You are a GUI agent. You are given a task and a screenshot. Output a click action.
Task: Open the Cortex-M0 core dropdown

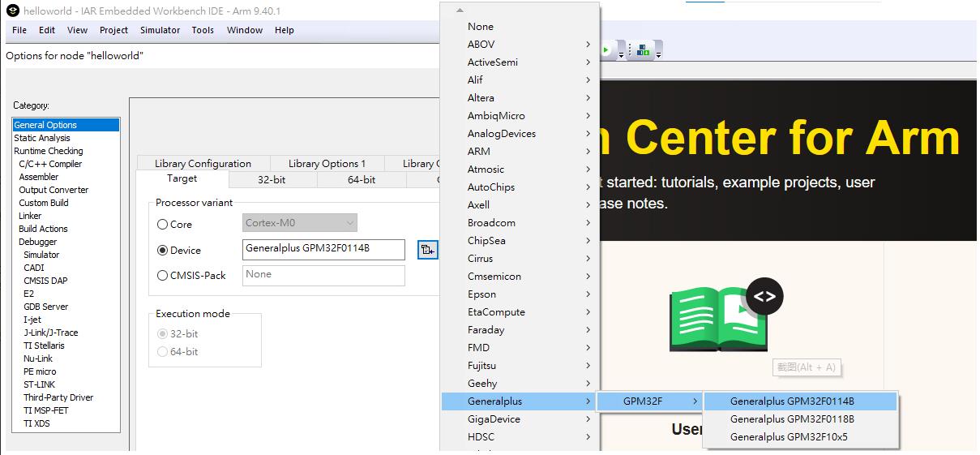pyautogui.click(x=300, y=222)
